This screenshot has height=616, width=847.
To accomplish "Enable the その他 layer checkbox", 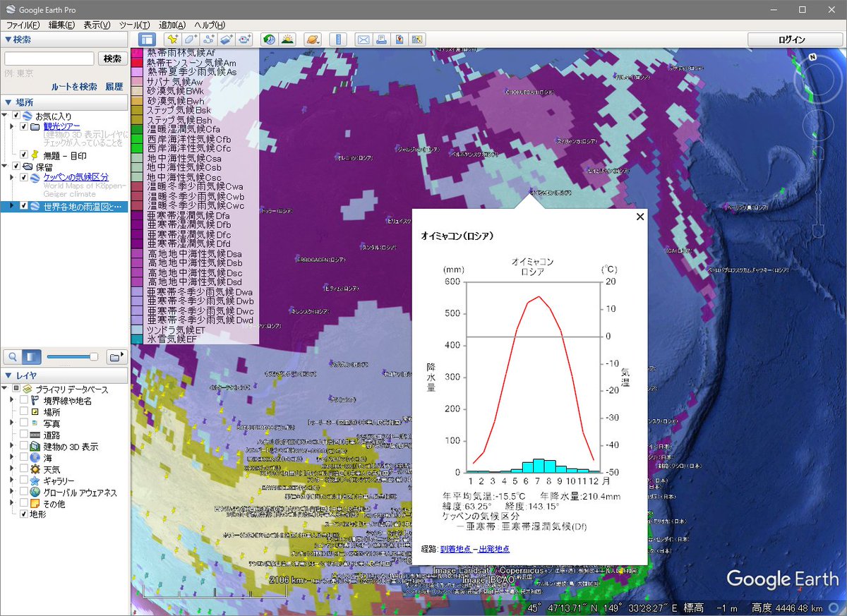I will tap(24, 503).
